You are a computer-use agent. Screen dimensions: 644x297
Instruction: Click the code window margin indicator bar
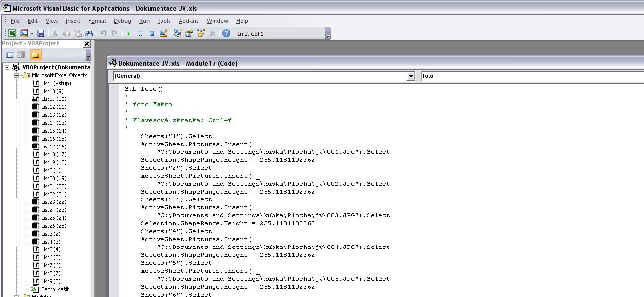(114, 191)
